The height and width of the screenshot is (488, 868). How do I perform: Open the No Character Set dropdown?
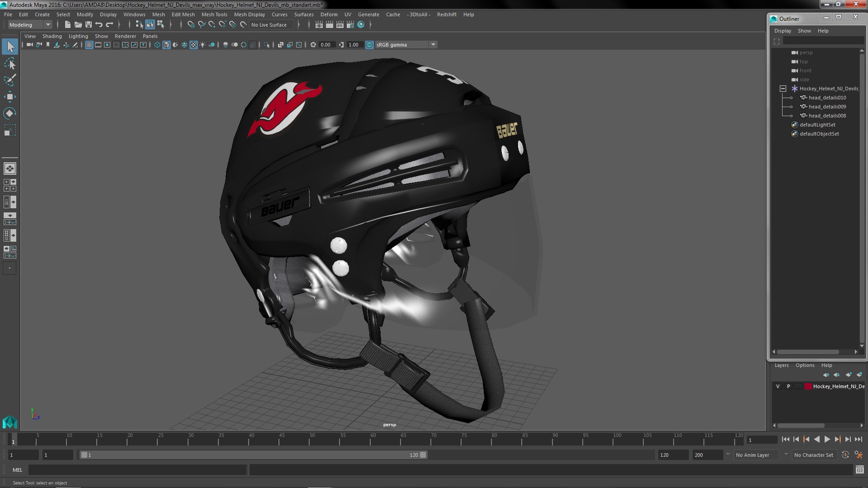(816, 455)
